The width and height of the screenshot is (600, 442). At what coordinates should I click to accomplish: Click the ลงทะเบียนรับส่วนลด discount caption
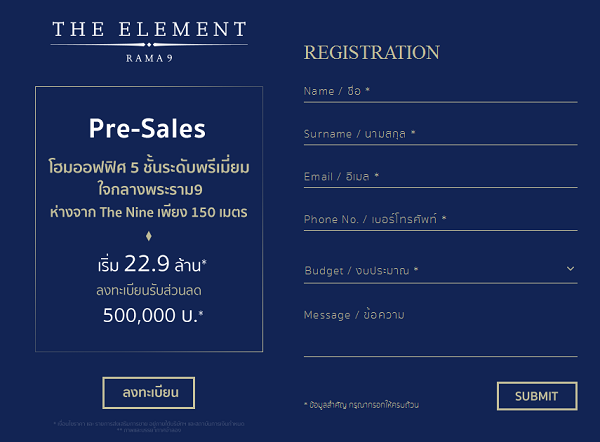pos(148,290)
